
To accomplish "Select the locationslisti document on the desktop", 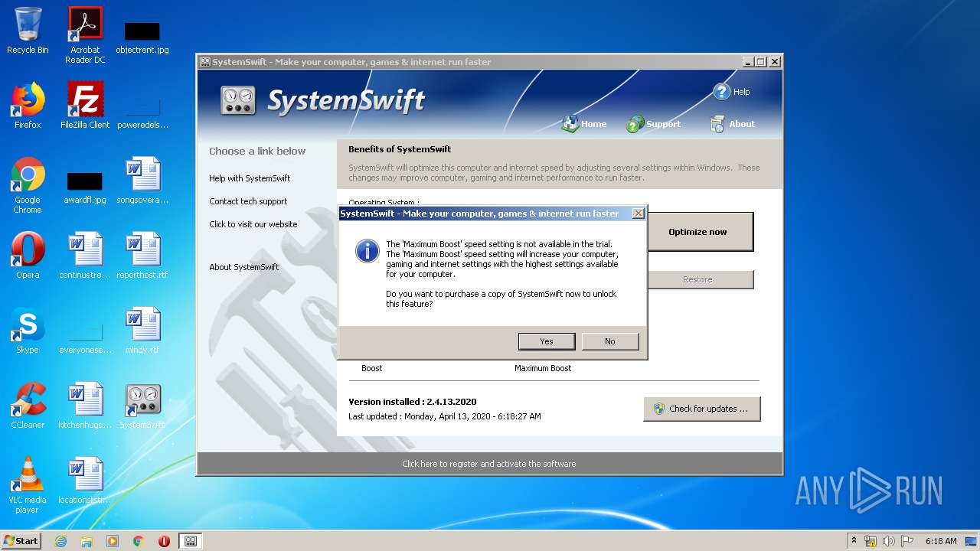I will point(85,481).
